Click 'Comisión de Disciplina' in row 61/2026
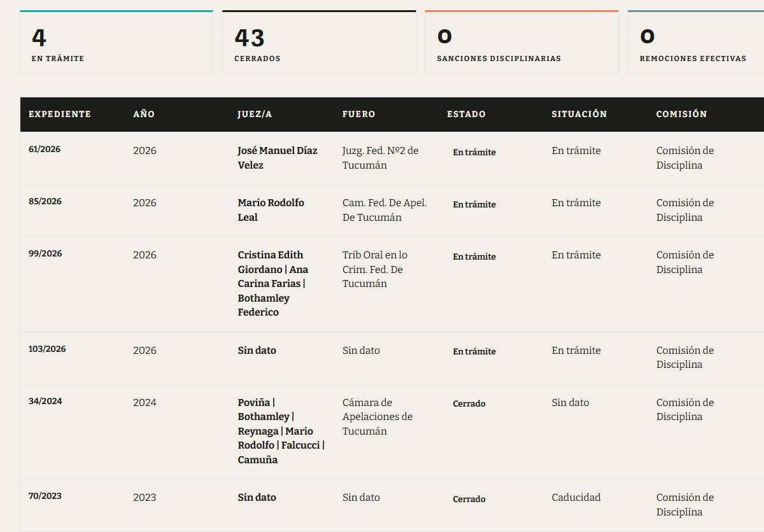764x532 pixels. 685,158
